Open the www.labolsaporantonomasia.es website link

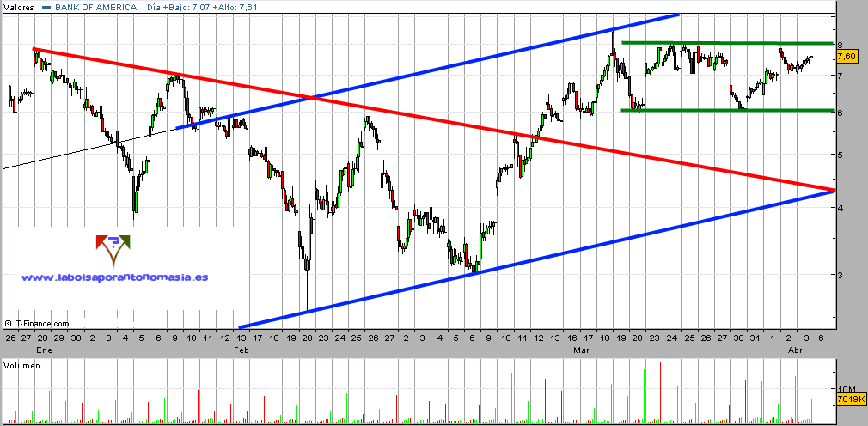114,277
